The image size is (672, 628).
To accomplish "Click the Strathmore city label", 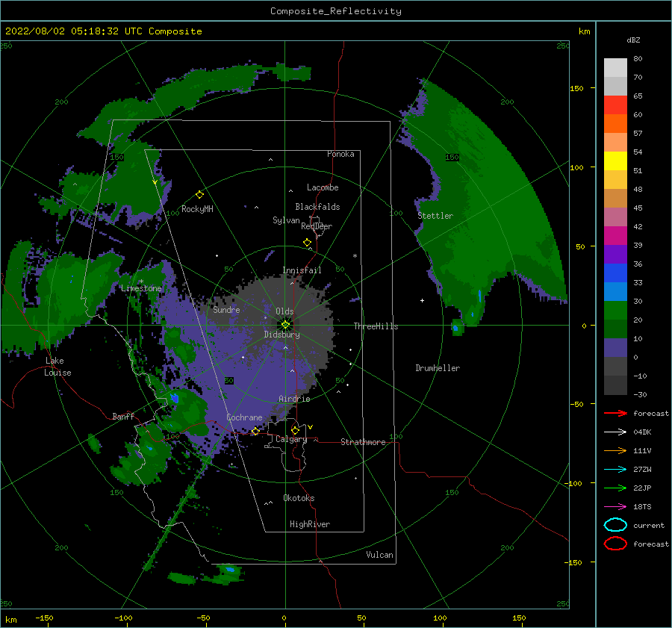I will point(363,442).
